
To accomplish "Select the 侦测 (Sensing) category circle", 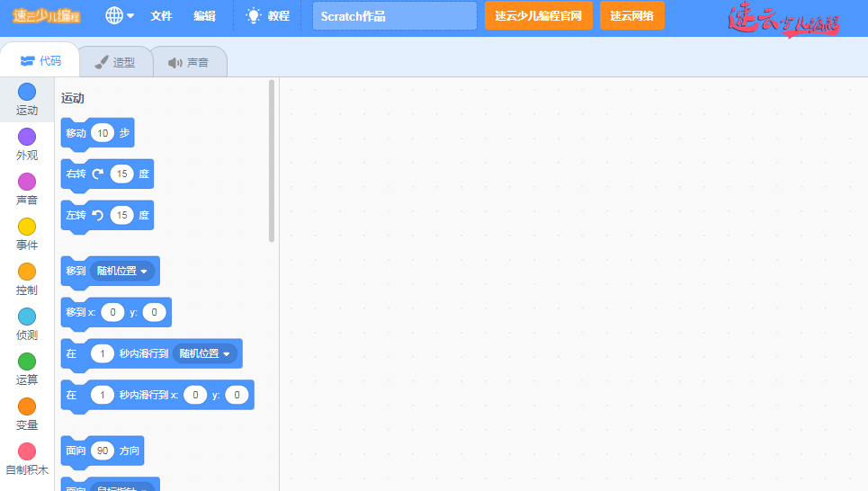I will click(x=27, y=317).
